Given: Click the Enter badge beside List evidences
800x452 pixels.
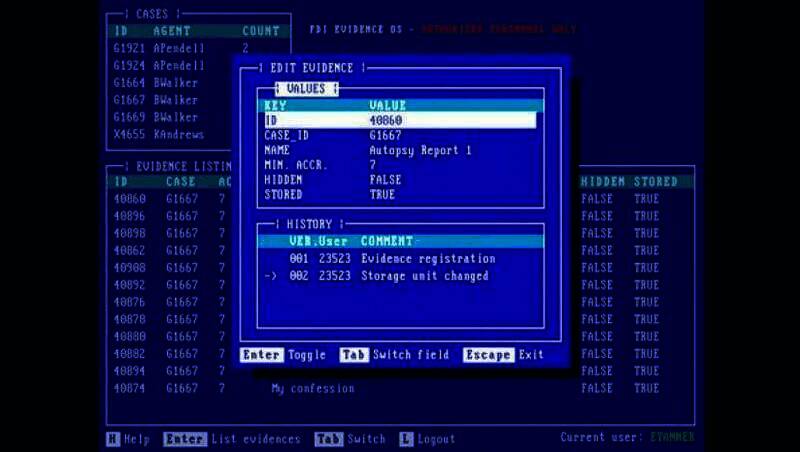Looking at the screenshot, I should pyautogui.click(x=185, y=439).
